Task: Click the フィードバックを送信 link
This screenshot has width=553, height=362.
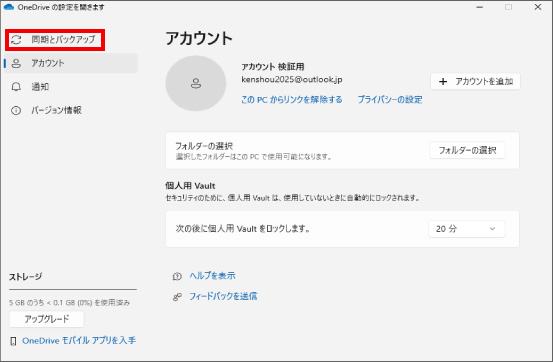Action: point(223,296)
